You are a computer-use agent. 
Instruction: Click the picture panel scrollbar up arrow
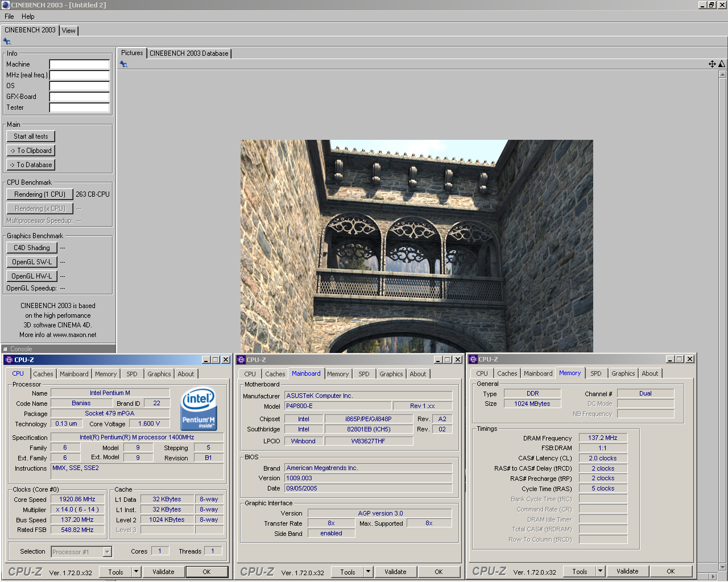click(x=722, y=74)
